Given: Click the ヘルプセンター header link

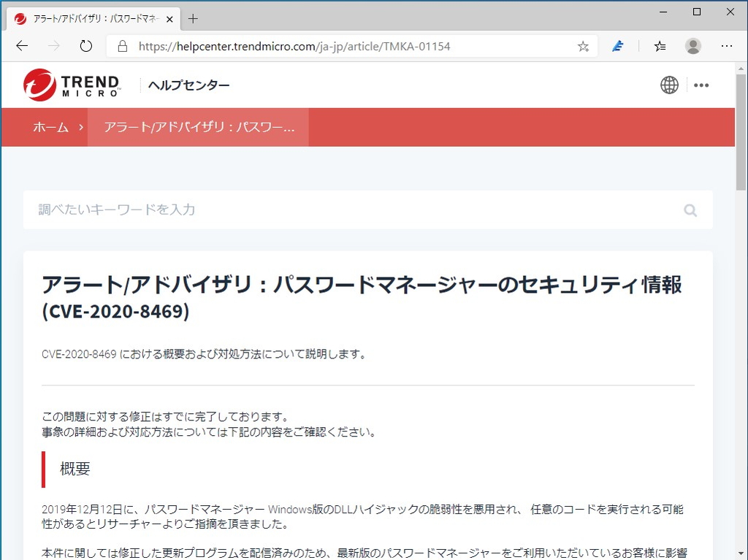Looking at the screenshot, I should pos(188,85).
